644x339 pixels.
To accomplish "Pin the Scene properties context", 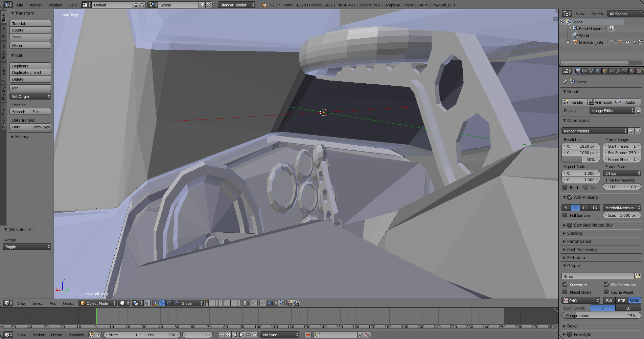I will pos(565,82).
